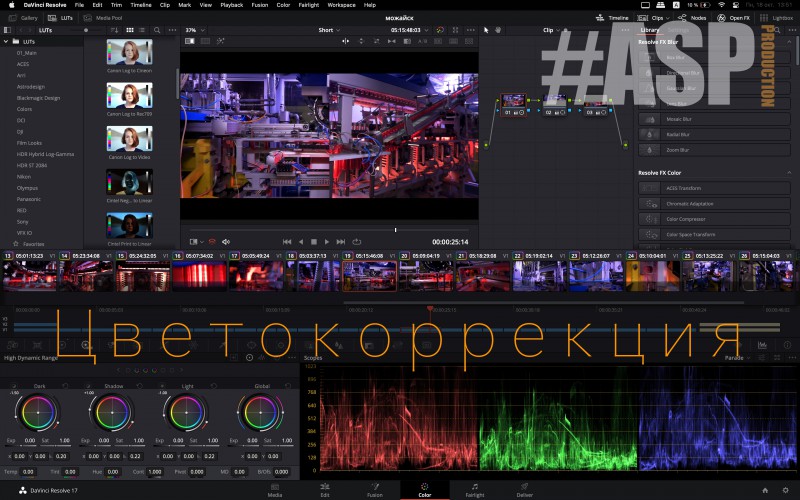Toggle the LUTs browser panel
The image size is (800, 500).
[x=61, y=18]
